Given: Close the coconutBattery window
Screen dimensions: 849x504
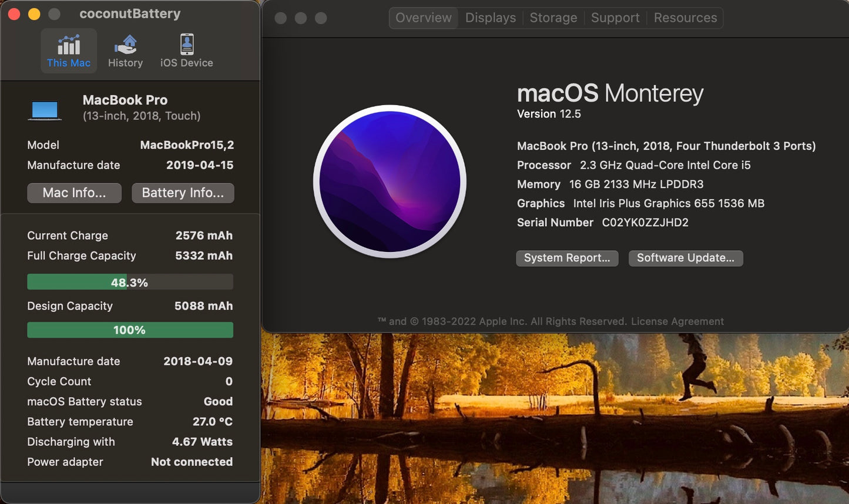Looking at the screenshot, I should point(15,14).
